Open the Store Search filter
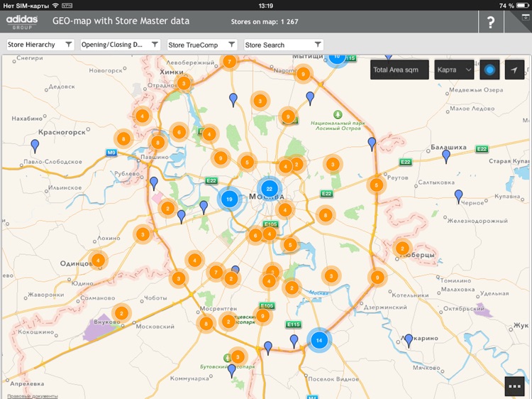This screenshot has height=399, width=532. (x=284, y=45)
